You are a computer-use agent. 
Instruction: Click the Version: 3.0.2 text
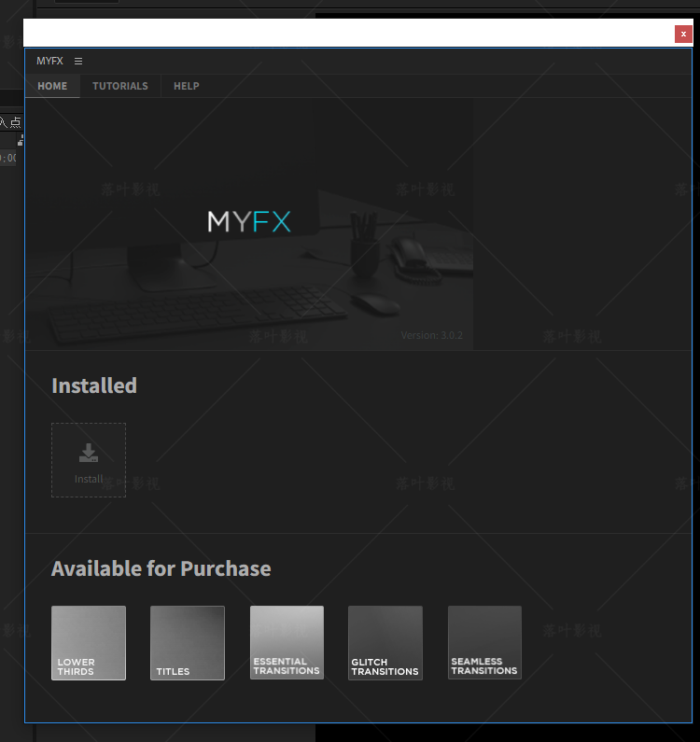tap(431, 335)
